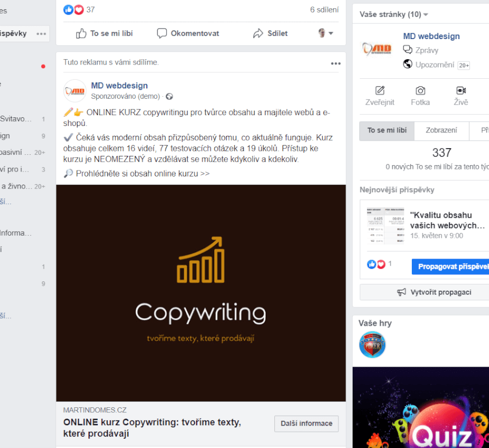Select the To se mi líbí insights tab
Viewport: 489px width, 448px height.
click(x=387, y=131)
